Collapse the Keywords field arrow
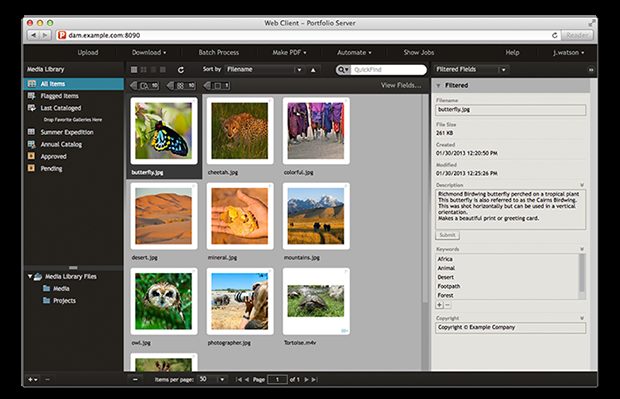The height and width of the screenshot is (399, 620). [582, 249]
